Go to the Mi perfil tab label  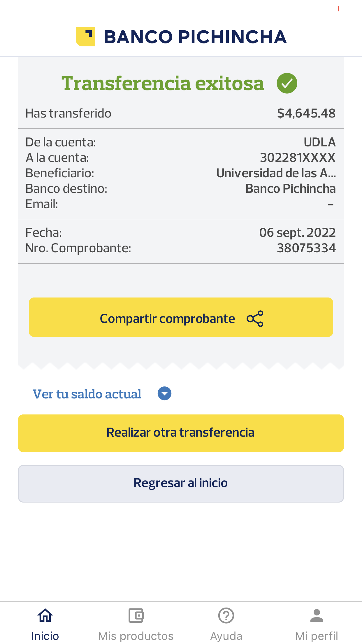click(x=317, y=636)
